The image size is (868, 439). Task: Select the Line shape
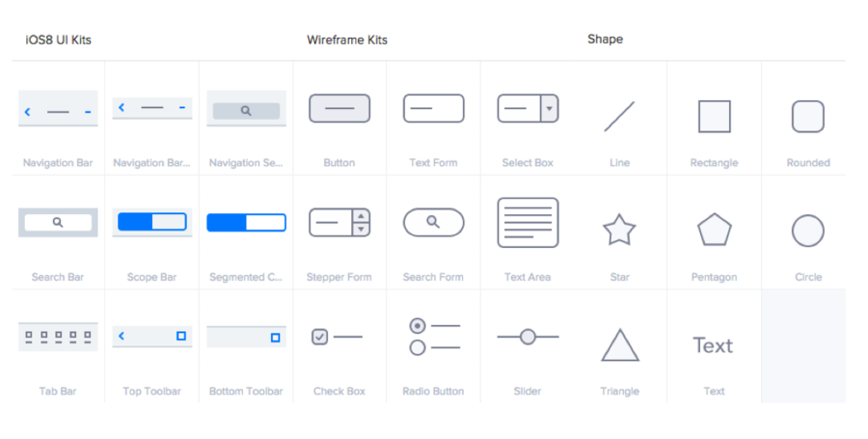(x=620, y=118)
